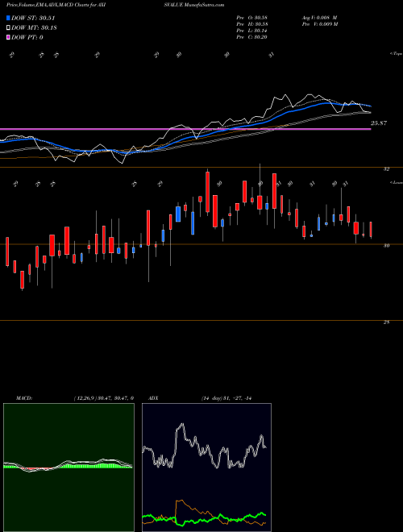The height and width of the screenshot is (532, 403).
Task: Select the chart title mentioning MunafaSutra.com
Action: pyautogui.click(x=115, y=5)
